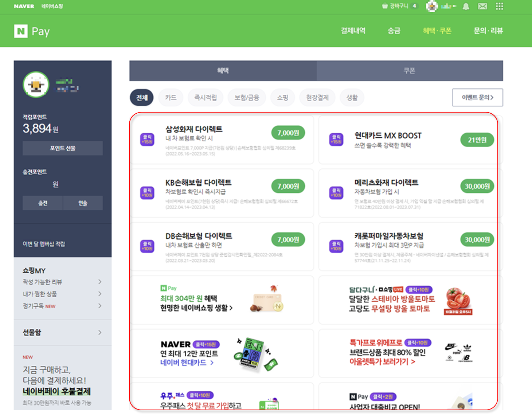Select the 즉시적립 filter
532x415 pixels.
[x=206, y=98]
